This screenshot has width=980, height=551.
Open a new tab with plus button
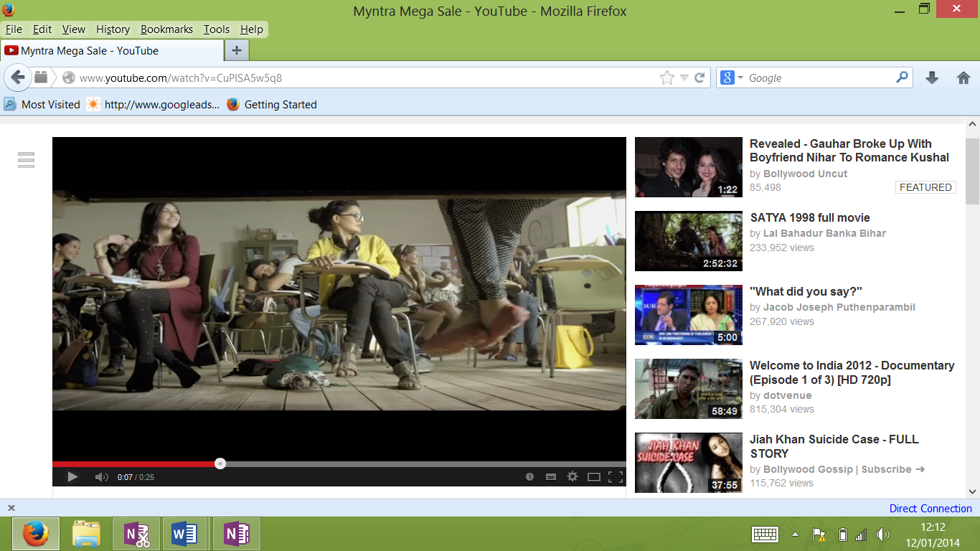pyautogui.click(x=237, y=50)
